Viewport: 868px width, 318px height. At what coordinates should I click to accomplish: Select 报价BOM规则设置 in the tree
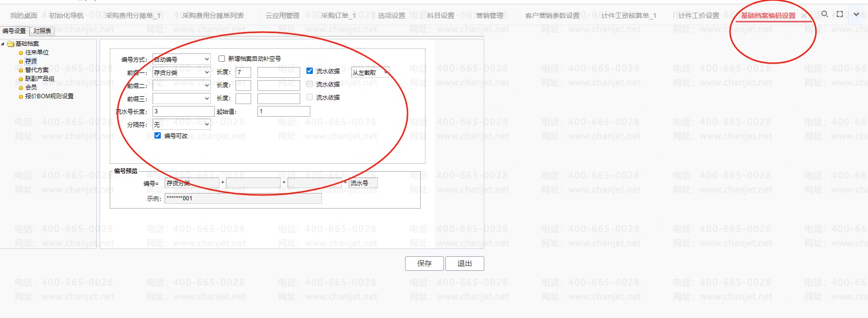tap(50, 96)
